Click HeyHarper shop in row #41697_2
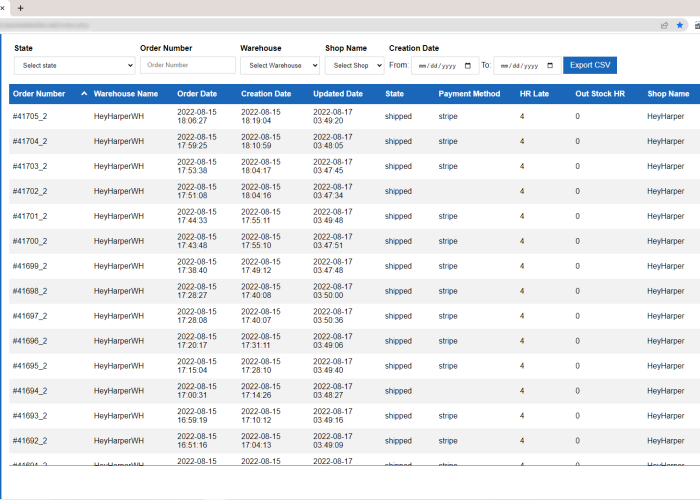The width and height of the screenshot is (700, 500). pos(666,317)
